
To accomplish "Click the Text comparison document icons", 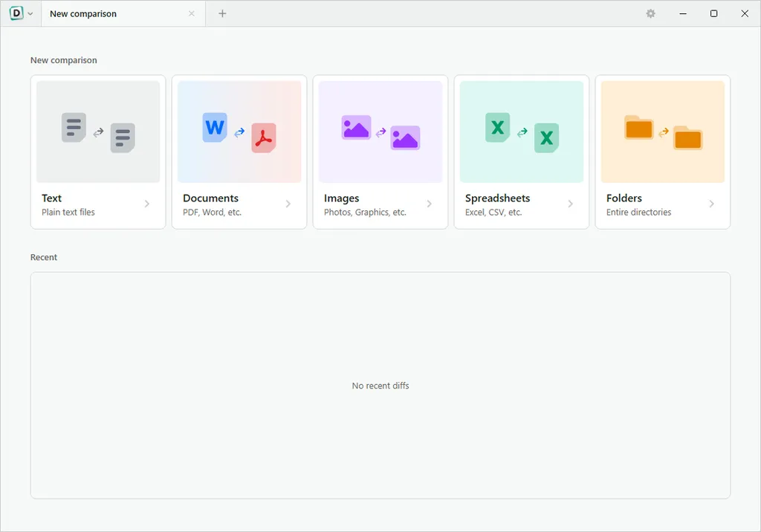I will coord(98,132).
